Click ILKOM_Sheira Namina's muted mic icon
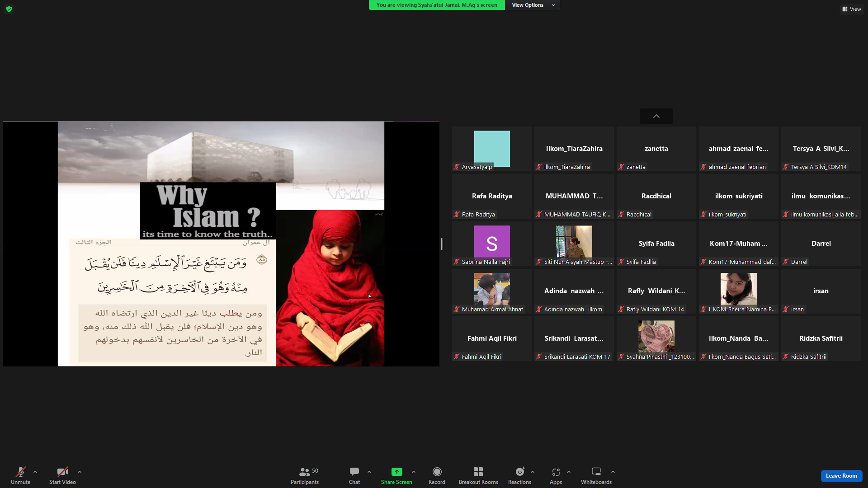The width and height of the screenshot is (868, 488). (703, 309)
